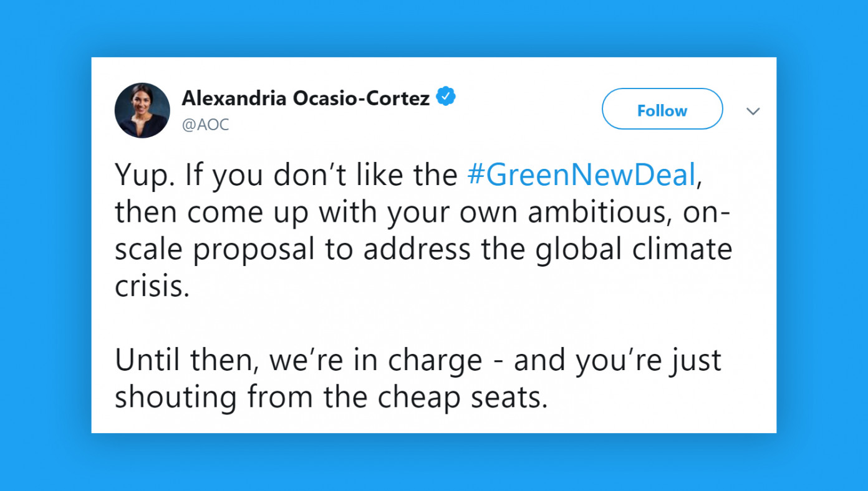Click the phrase "scale proposal to address"
868x491 pixels.
(x=292, y=250)
